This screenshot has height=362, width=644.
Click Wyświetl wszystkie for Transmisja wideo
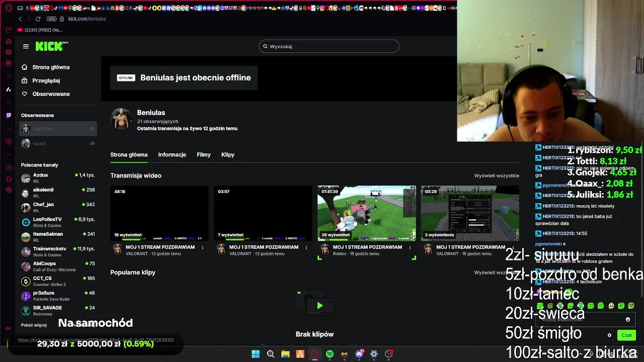(x=497, y=175)
